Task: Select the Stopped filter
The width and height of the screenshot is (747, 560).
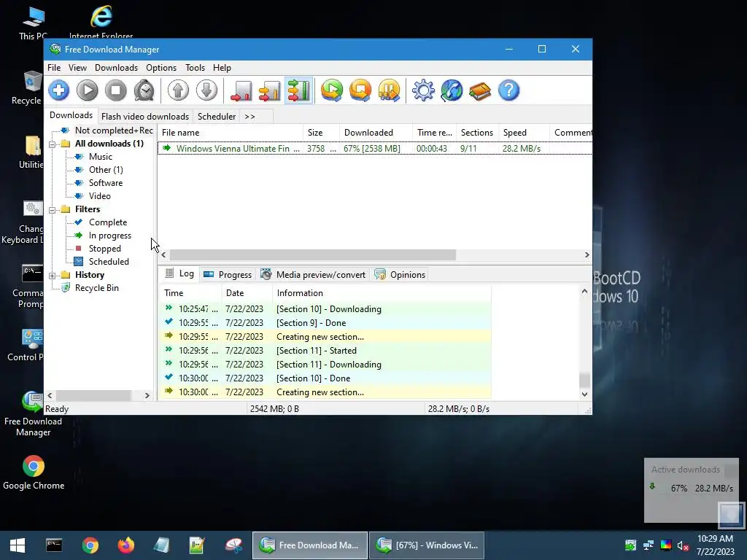Action: 105,249
